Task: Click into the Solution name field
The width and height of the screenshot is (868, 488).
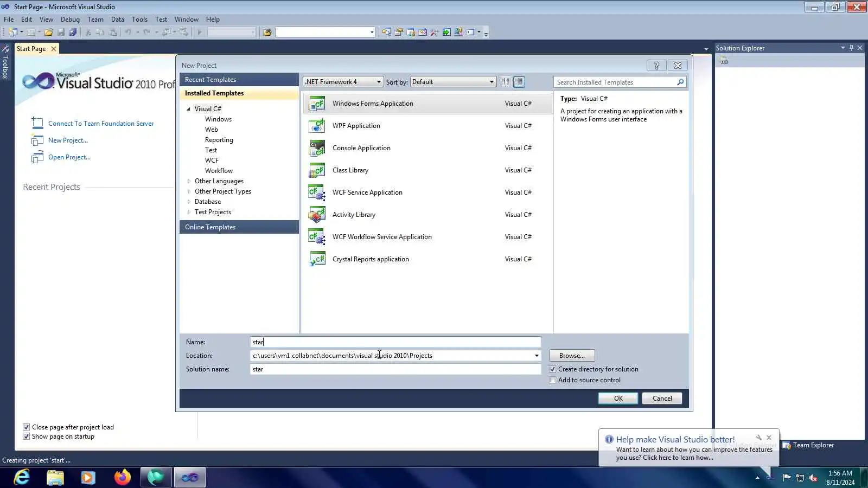Action: pyautogui.click(x=395, y=369)
